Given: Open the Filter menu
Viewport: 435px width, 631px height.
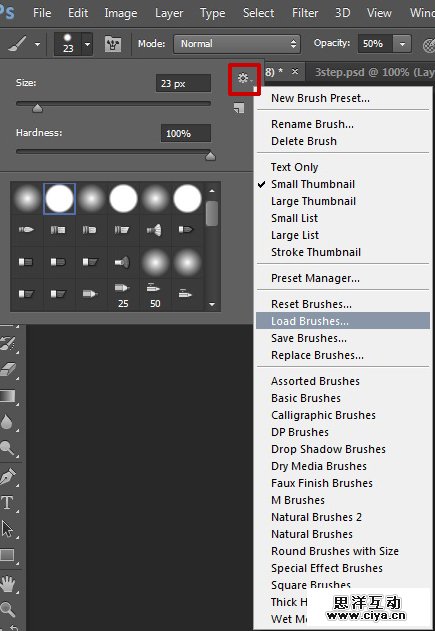Looking at the screenshot, I should [x=305, y=13].
